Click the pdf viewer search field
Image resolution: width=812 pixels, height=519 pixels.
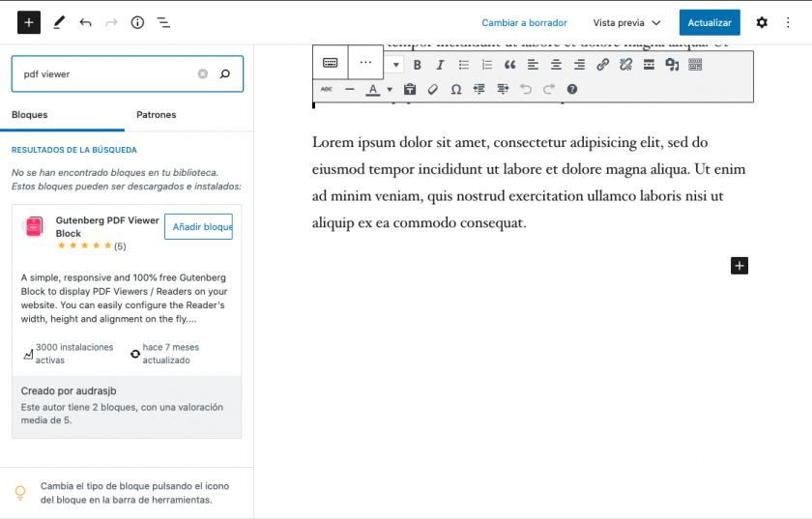pyautogui.click(x=106, y=73)
